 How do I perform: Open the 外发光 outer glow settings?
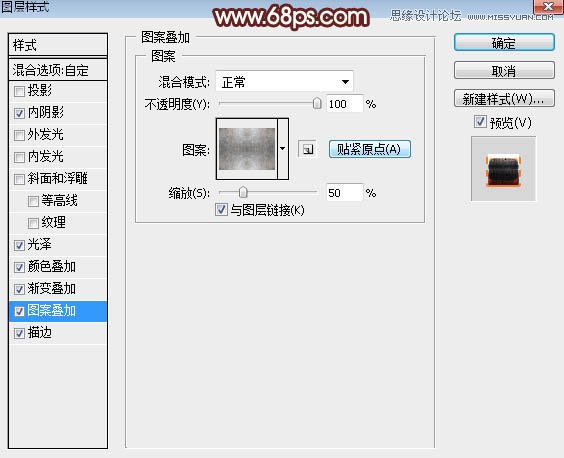tap(46, 134)
